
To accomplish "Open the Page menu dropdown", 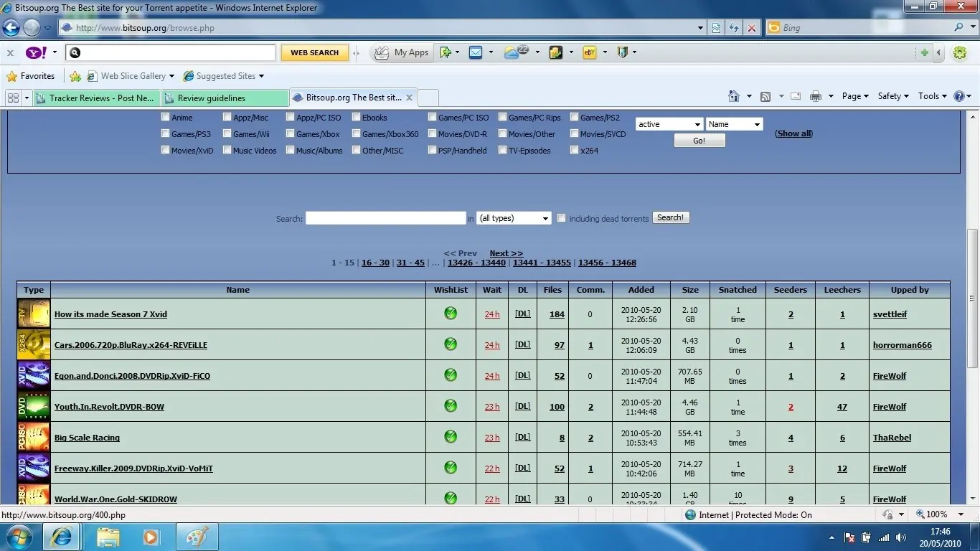I will tap(855, 96).
